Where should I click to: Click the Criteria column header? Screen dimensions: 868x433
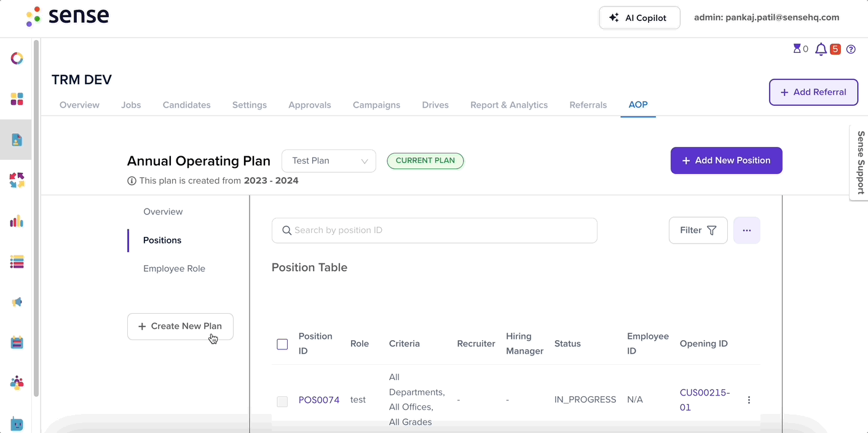point(404,344)
